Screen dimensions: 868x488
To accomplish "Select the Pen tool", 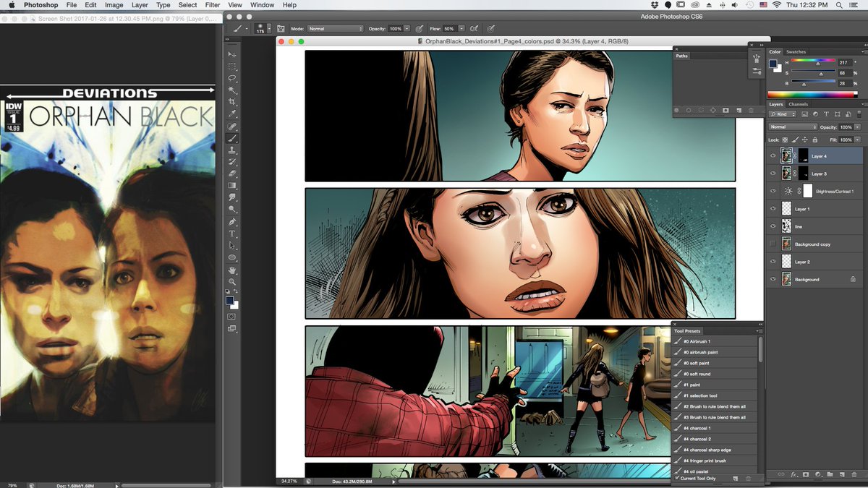I will point(232,222).
